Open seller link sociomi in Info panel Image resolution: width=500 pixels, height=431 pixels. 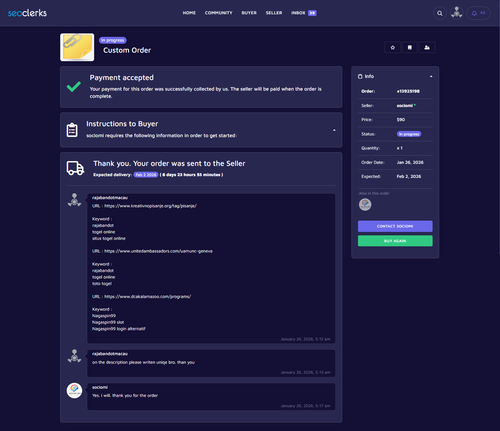(x=405, y=106)
